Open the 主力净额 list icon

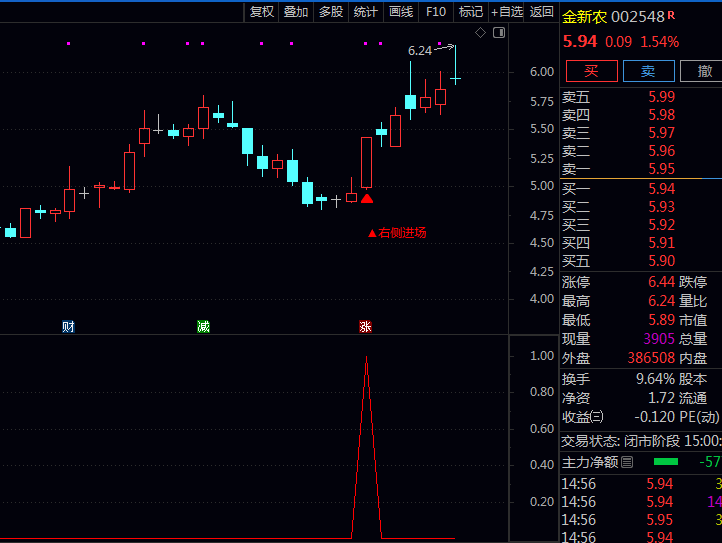627,461
